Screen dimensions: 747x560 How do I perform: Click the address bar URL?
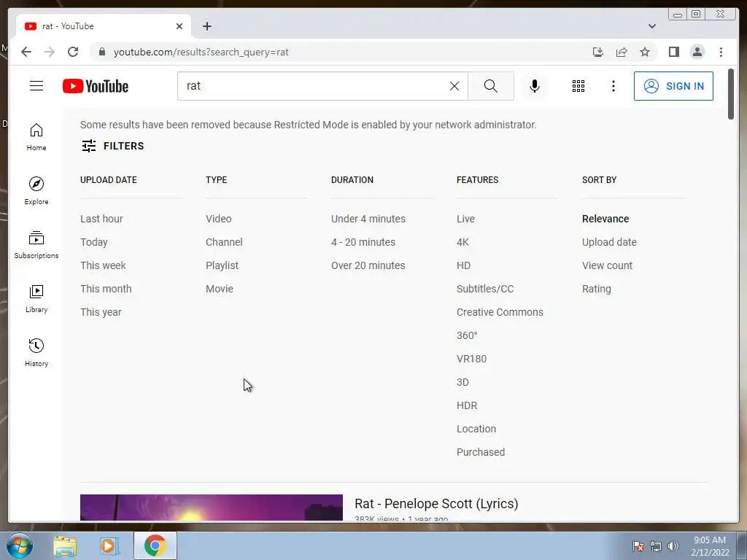pyautogui.click(x=201, y=52)
